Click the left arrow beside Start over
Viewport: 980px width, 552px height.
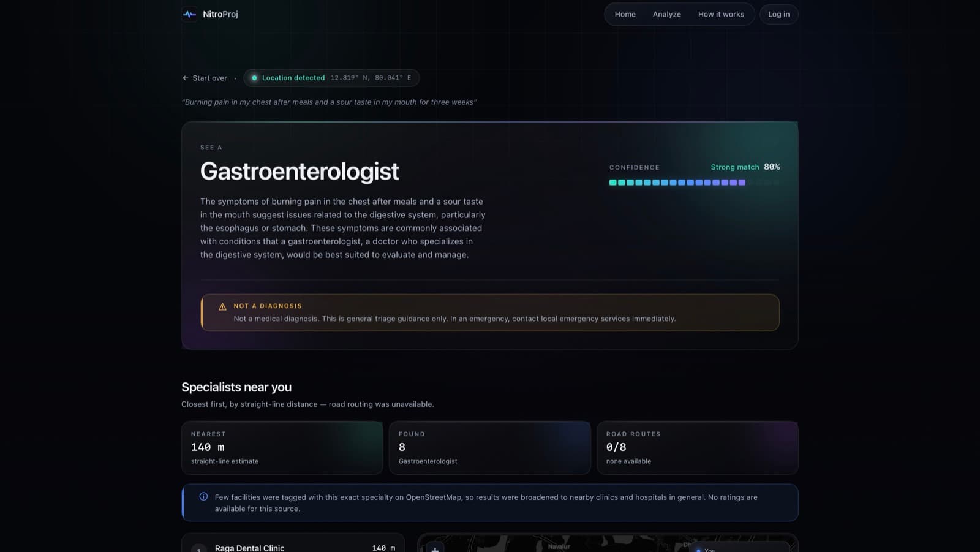(x=185, y=78)
